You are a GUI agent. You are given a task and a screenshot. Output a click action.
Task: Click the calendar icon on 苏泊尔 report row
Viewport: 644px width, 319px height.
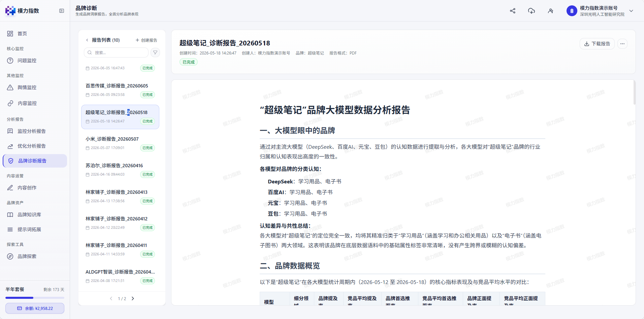coord(88,175)
